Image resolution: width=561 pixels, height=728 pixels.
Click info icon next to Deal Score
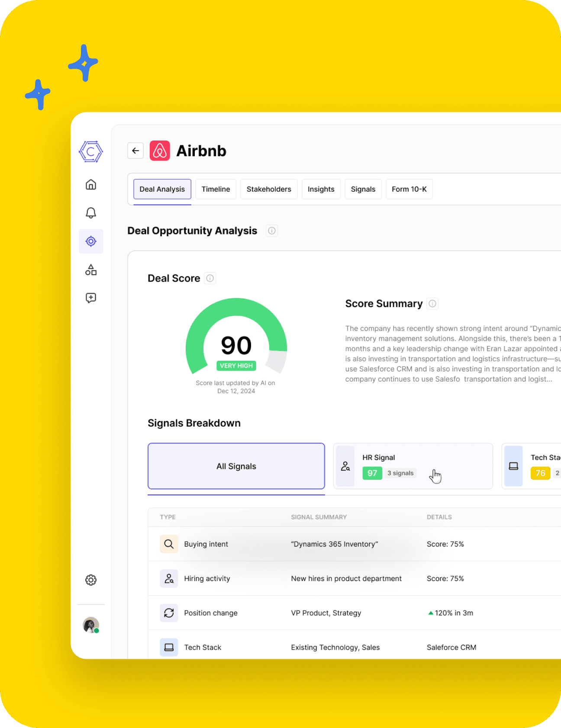(210, 278)
